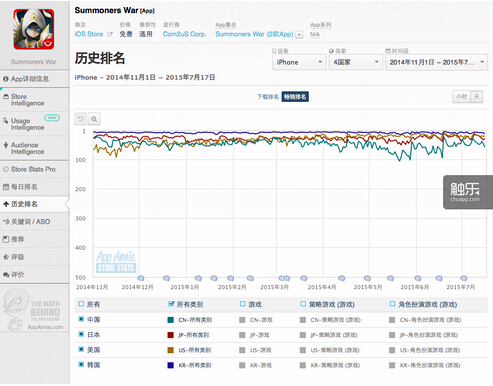Open external link icon beside iOS Store

pyautogui.click(x=110, y=34)
